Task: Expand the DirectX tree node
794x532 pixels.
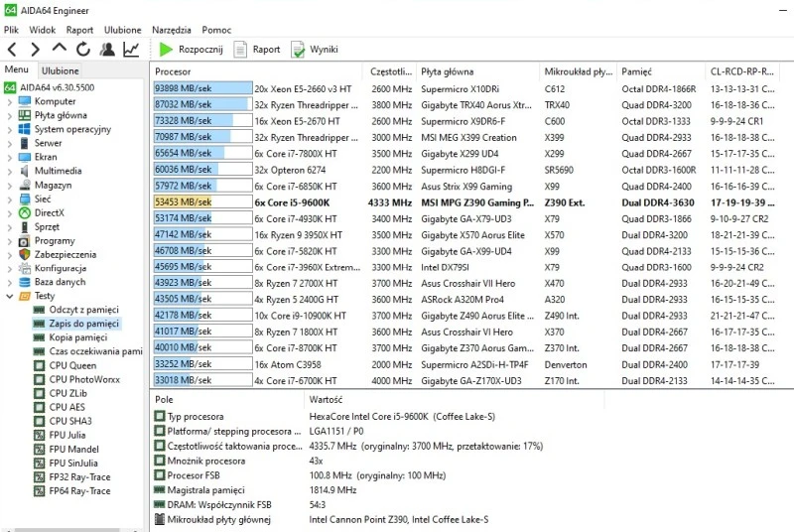Action: (9, 212)
